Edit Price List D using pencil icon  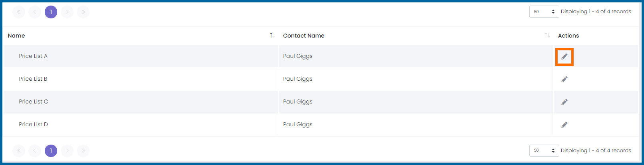(564, 125)
